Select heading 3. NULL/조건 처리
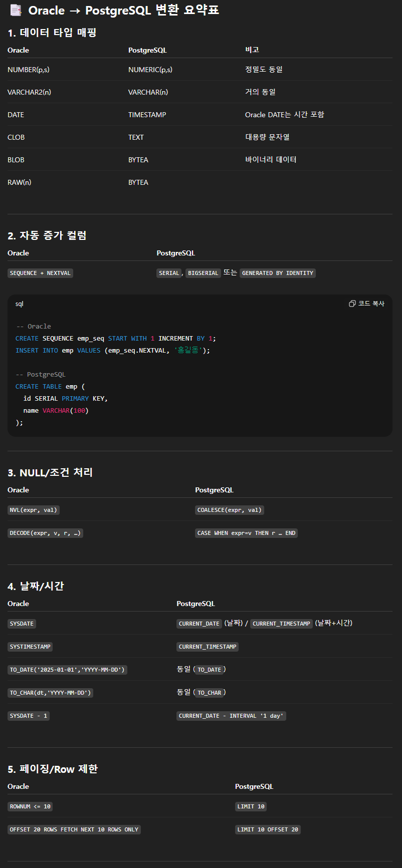This screenshot has width=402, height=868. (50, 472)
